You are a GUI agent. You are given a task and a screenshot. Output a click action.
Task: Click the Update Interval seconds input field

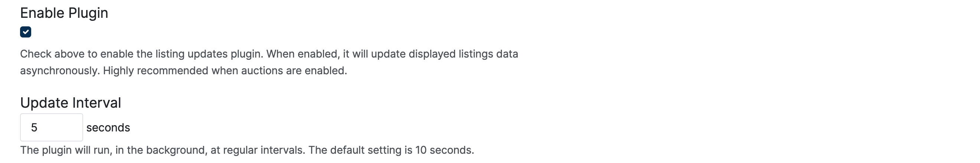tap(51, 127)
